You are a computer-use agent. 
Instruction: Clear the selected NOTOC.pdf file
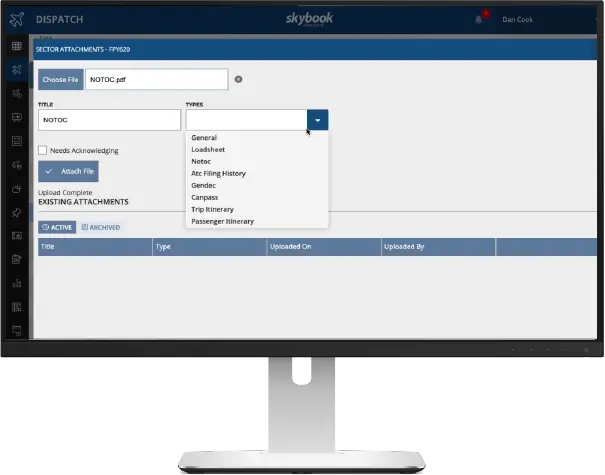tap(238, 79)
